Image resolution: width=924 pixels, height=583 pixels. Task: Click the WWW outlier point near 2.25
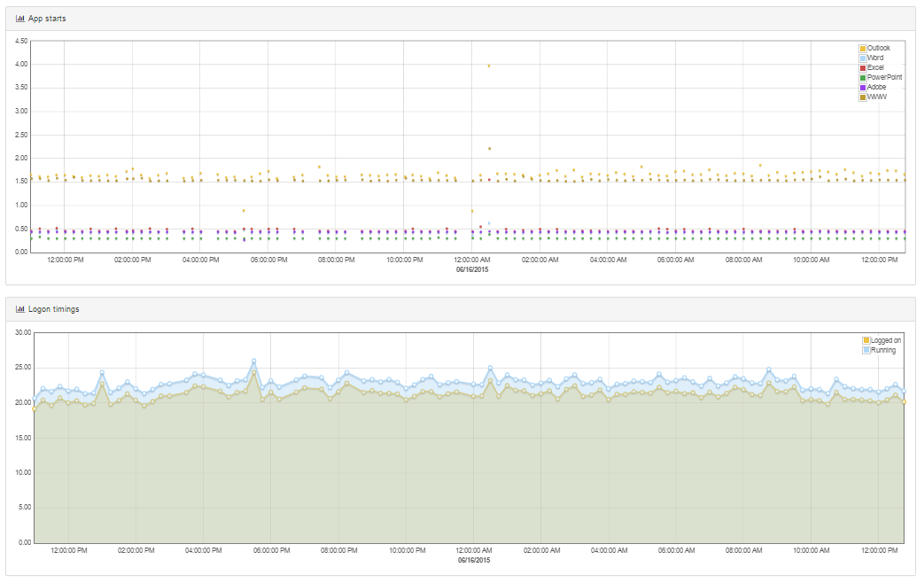tap(490, 149)
